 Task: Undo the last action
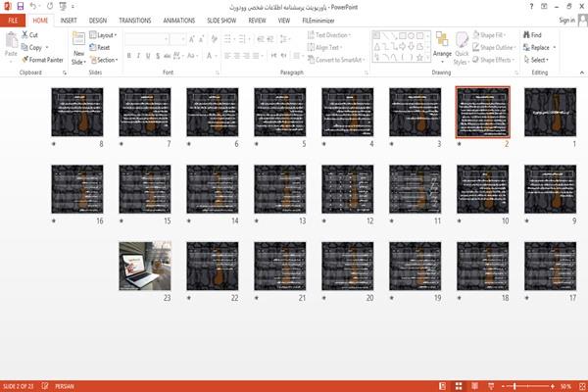pos(33,7)
